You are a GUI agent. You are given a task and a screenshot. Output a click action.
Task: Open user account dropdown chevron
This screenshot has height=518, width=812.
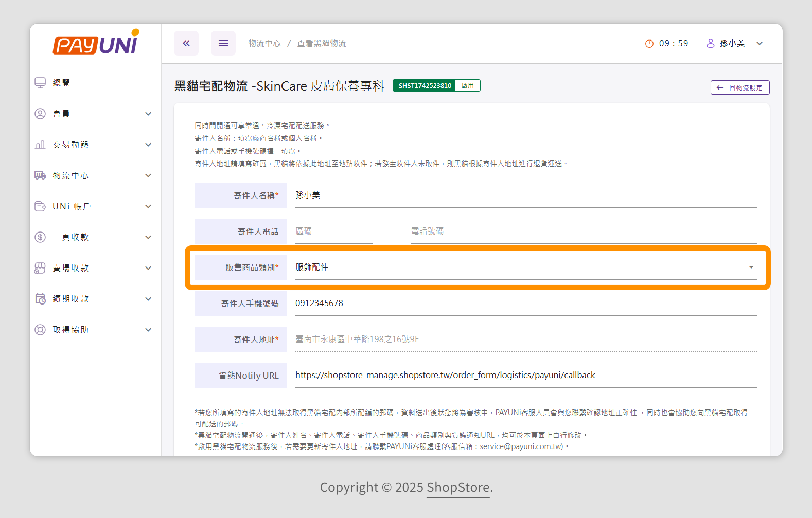760,43
